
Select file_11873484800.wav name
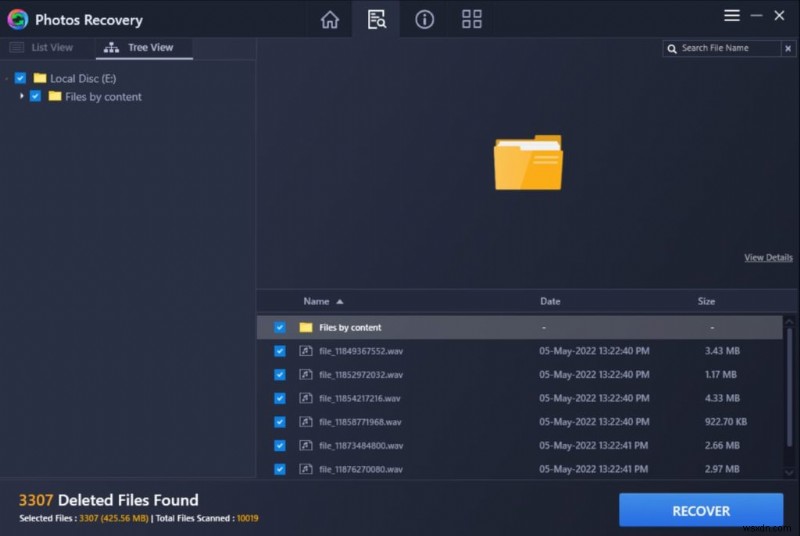[x=361, y=445]
